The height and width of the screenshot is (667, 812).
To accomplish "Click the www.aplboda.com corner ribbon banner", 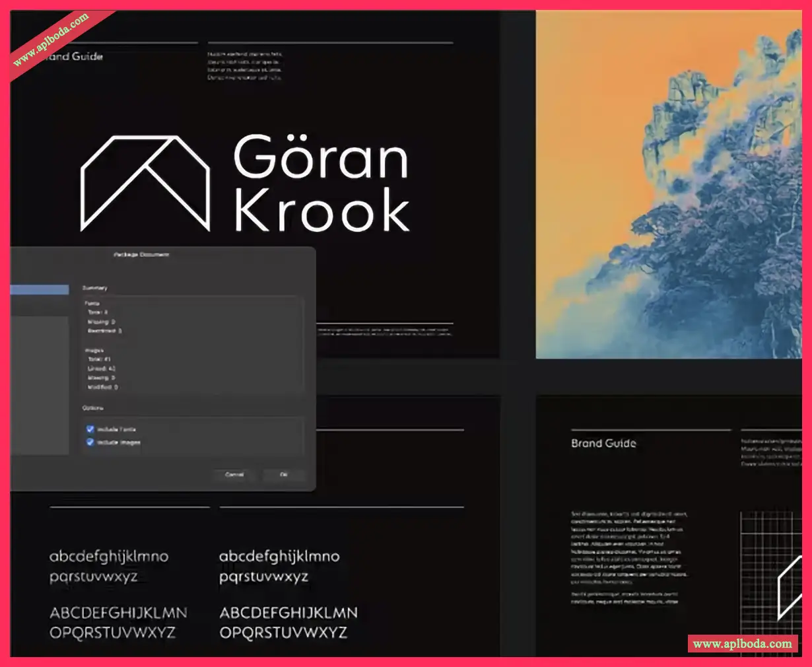I will [x=51, y=40].
